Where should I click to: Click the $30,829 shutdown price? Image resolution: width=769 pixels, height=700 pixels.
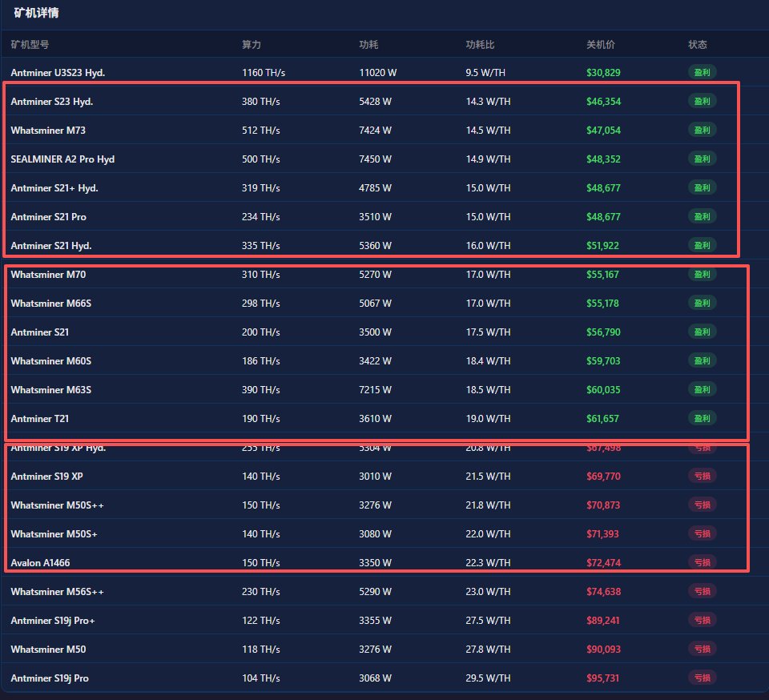pos(603,73)
